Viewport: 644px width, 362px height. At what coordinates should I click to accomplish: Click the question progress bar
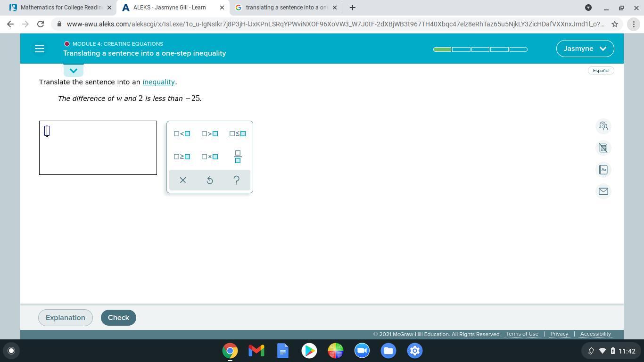click(x=480, y=49)
